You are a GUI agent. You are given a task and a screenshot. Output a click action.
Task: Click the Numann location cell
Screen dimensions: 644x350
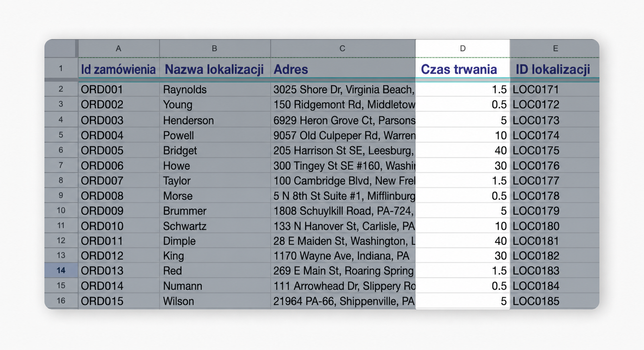point(215,286)
